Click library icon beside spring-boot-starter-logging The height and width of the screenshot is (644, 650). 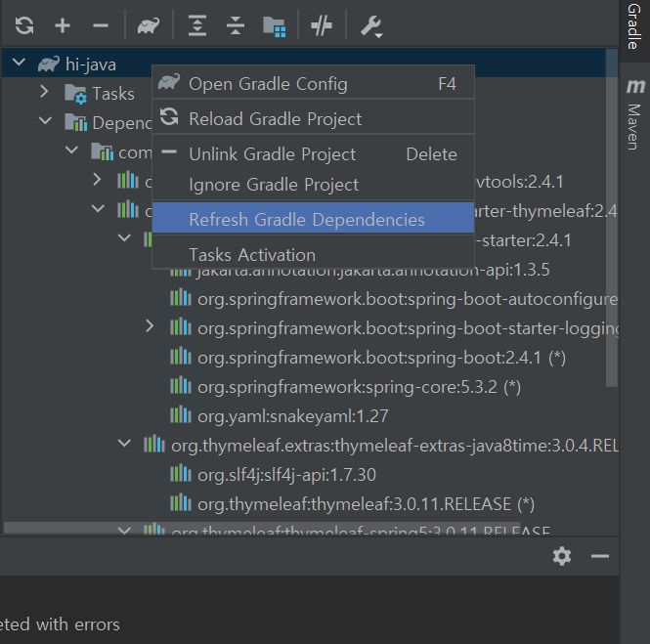[181, 326]
